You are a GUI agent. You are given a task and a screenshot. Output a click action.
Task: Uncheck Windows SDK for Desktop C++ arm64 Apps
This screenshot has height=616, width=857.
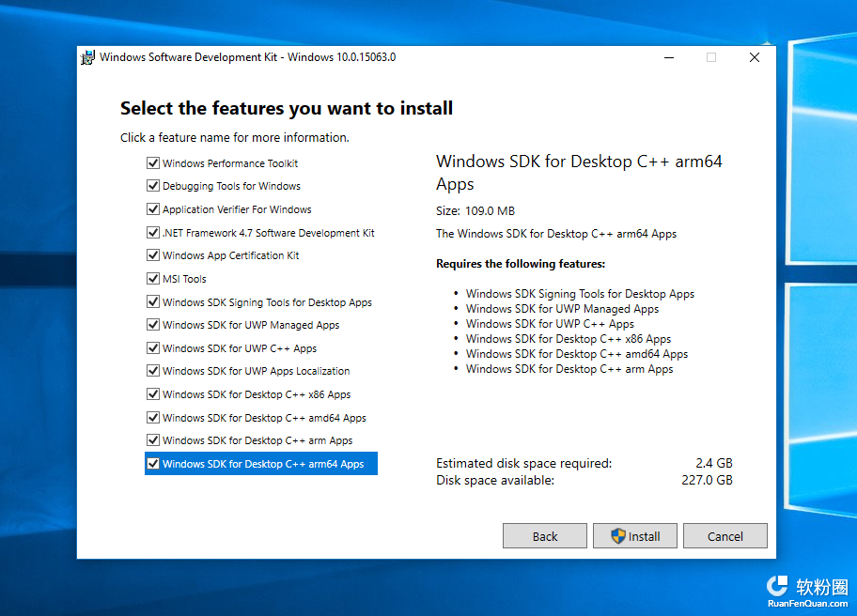click(153, 463)
